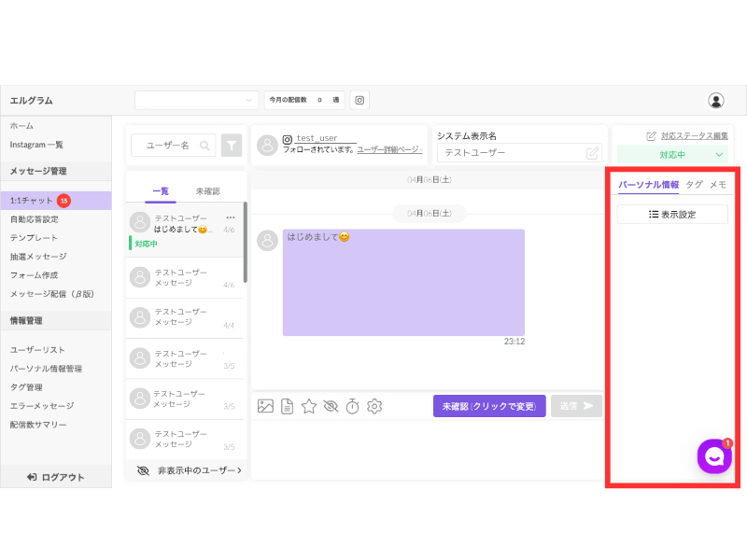Click the 表示設定 button
747x560 pixels.
672,215
